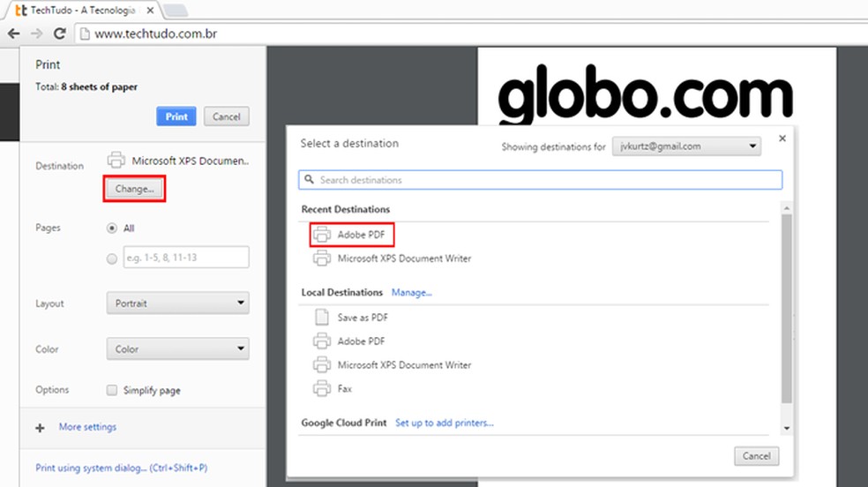
Task: Click the destination list scroll-down arrow
Action: [x=787, y=429]
